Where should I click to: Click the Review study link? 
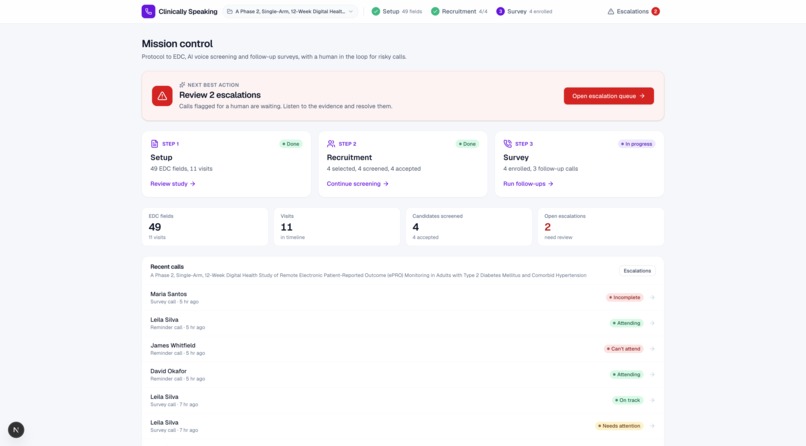pyautogui.click(x=173, y=183)
